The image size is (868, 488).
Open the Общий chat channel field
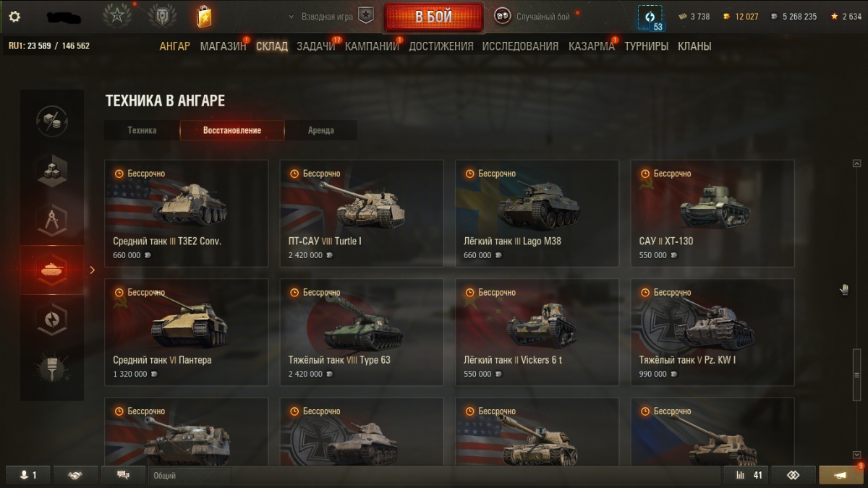(x=190, y=475)
